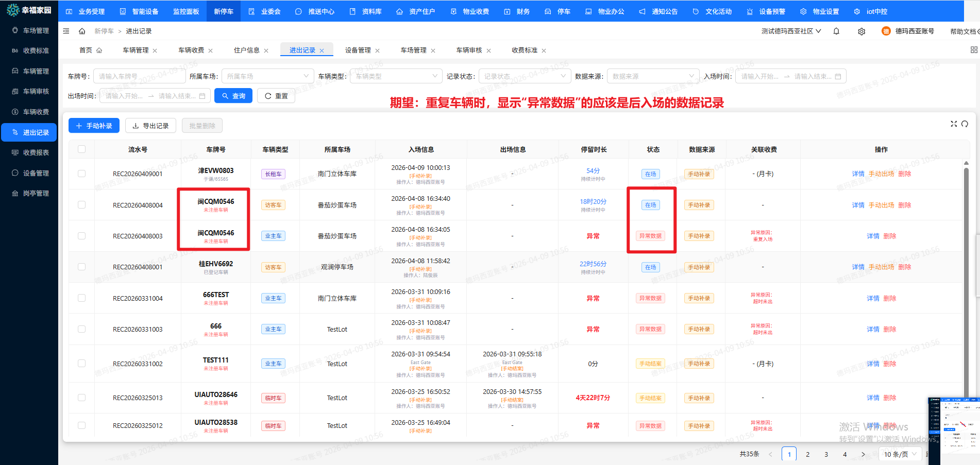The image size is (980, 465).
Task: Click the 查询 search button
Action: (233, 96)
